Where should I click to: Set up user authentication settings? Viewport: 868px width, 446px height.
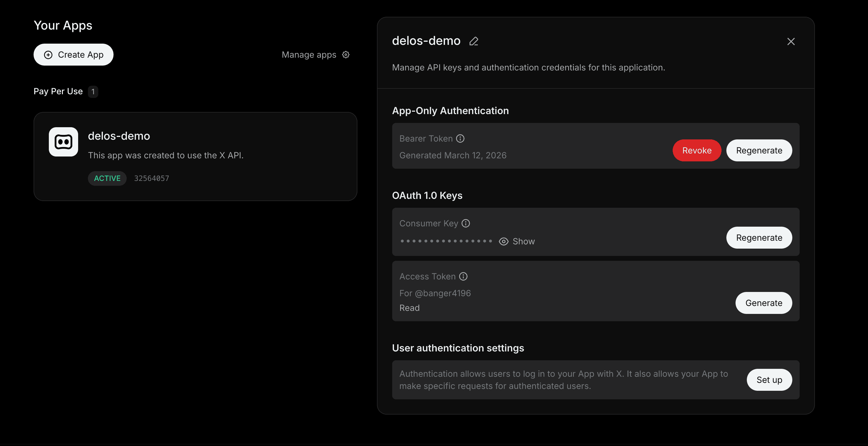[x=769, y=380]
